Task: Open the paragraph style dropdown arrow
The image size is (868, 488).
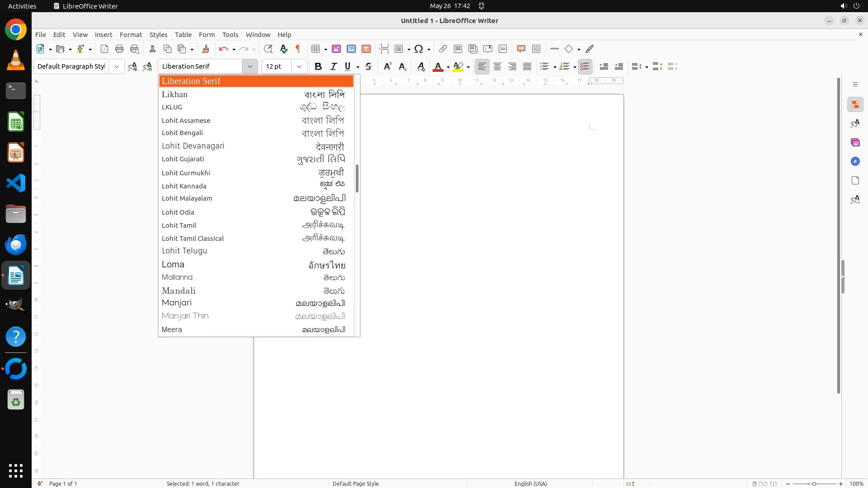Action: click(x=117, y=66)
